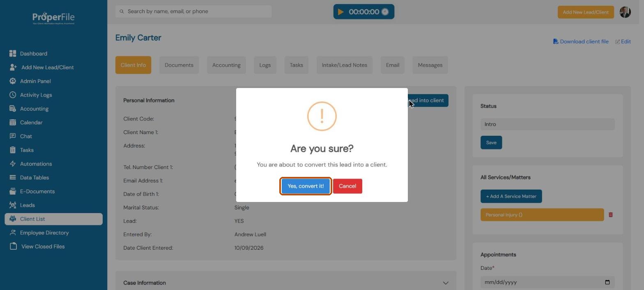Click the Accounting sidebar icon
Screen dimensions: 644x290
(x=13, y=109)
